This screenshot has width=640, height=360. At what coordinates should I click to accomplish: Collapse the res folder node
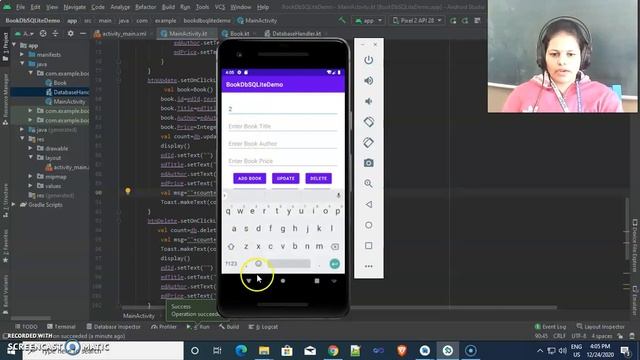(22, 139)
